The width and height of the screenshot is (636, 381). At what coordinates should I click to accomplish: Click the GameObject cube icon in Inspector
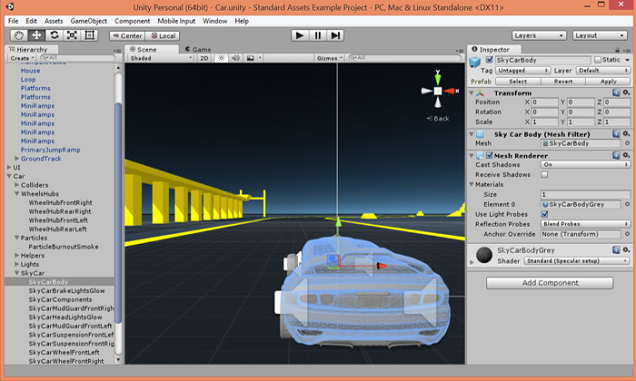[x=475, y=62]
